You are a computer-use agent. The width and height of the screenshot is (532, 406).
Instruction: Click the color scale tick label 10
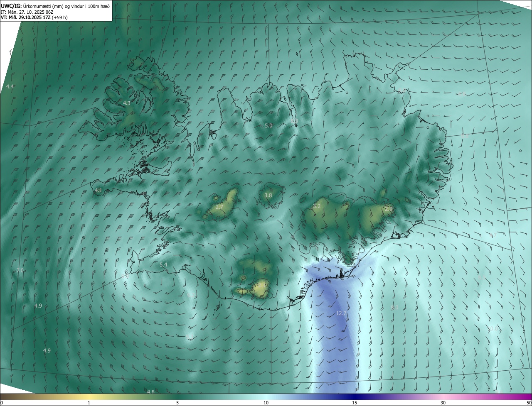point(266,403)
